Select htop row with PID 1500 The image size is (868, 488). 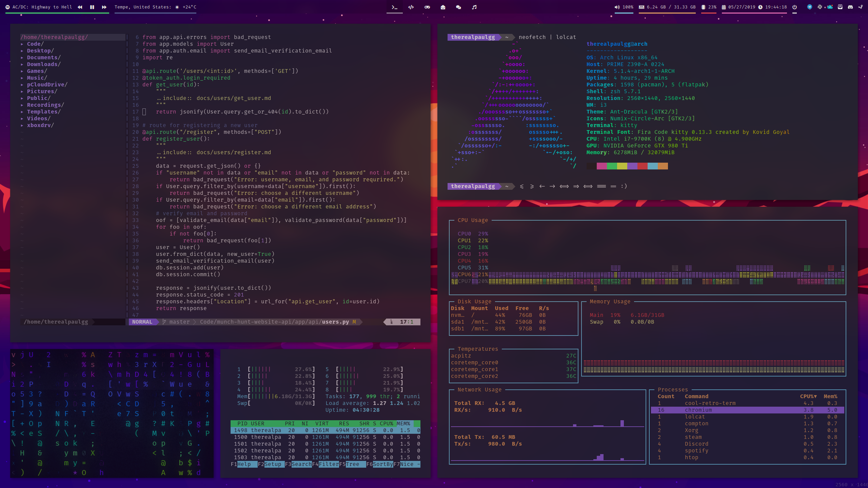pyautogui.click(x=325, y=437)
